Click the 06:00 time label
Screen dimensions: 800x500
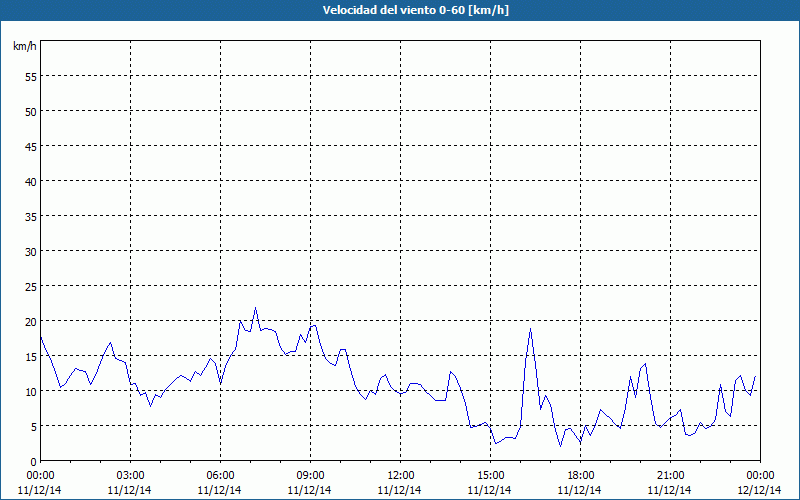coord(220,476)
